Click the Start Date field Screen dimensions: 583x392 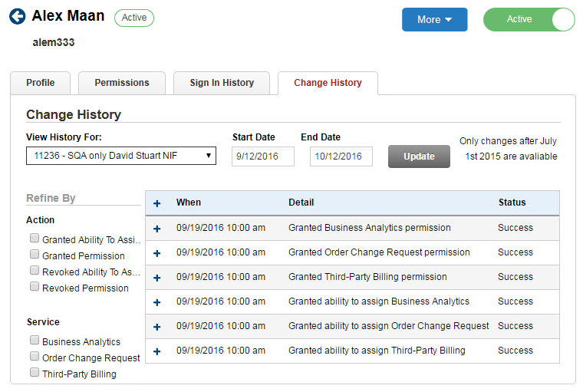click(263, 156)
